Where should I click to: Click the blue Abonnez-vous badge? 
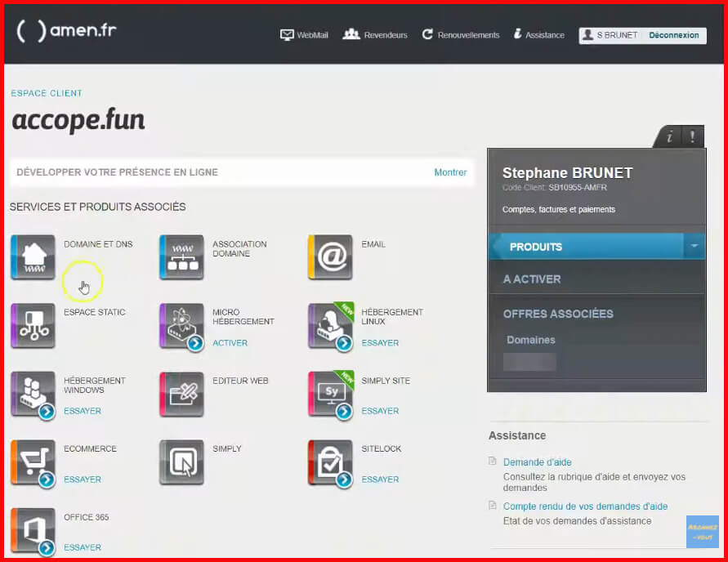pos(702,532)
